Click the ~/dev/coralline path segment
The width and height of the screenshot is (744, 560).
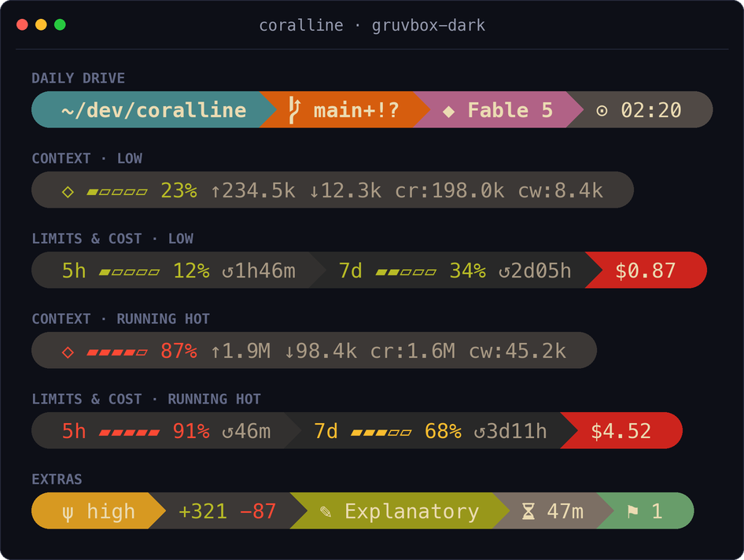pos(153,110)
